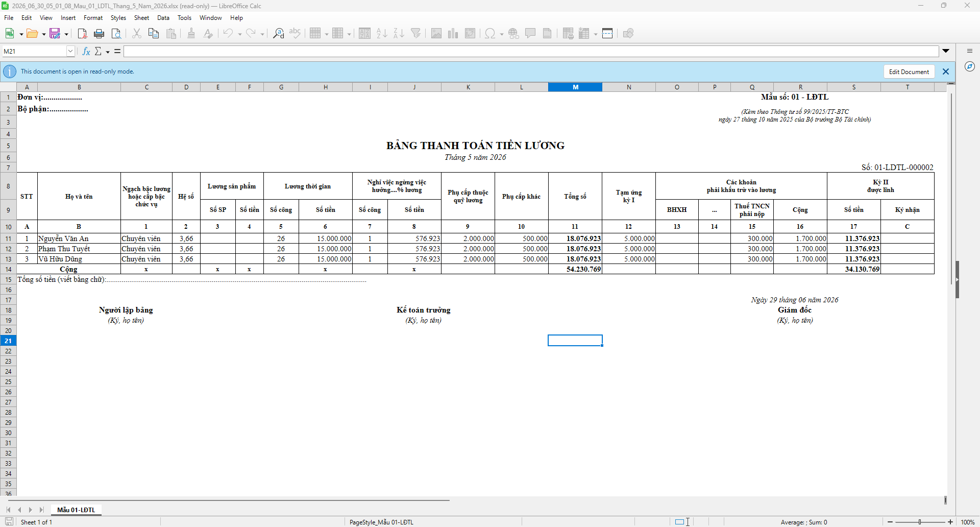This screenshot has width=980, height=527.
Task: Select the Clone Formatting brush icon
Action: [x=191, y=34]
